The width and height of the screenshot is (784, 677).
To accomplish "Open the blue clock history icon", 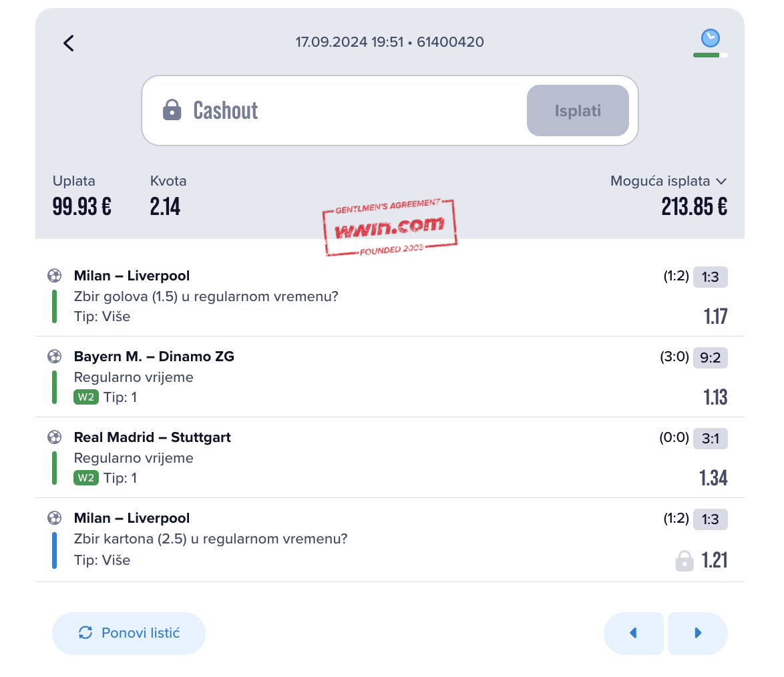I will [710, 38].
